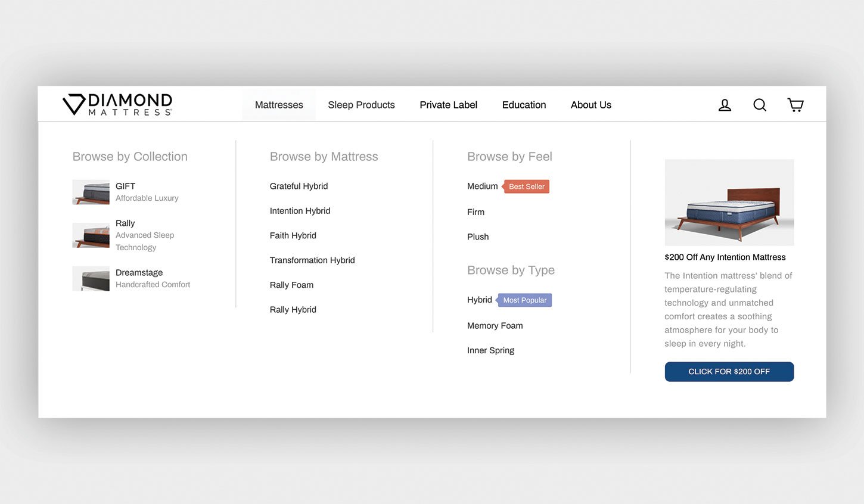
Task: Browse Memory Foam type mattresses
Action: pyautogui.click(x=495, y=326)
